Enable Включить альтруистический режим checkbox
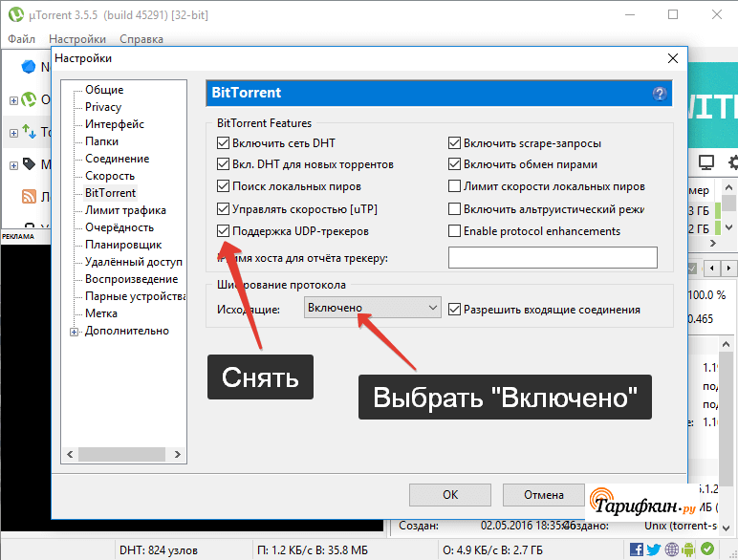The image size is (738, 560). pos(454,208)
